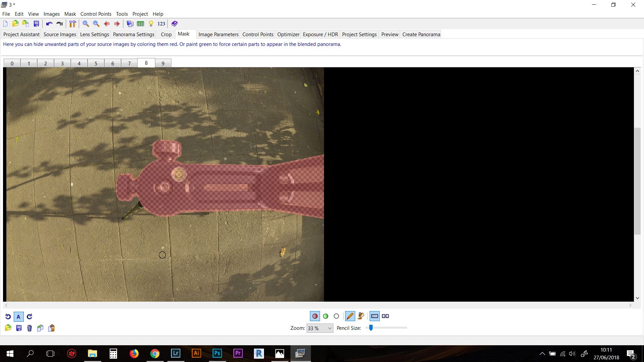Switch to Project Assistant tab
The height and width of the screenshot is (362, 644).
[x=21, y=34]
